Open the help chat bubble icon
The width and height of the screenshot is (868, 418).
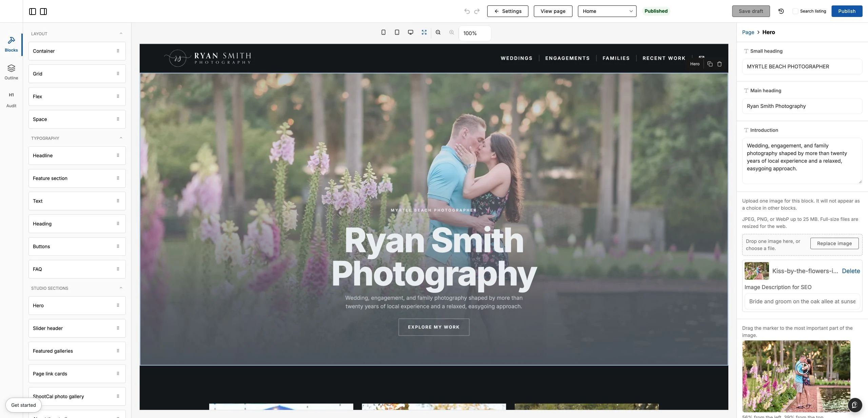(x=855, y=405)
